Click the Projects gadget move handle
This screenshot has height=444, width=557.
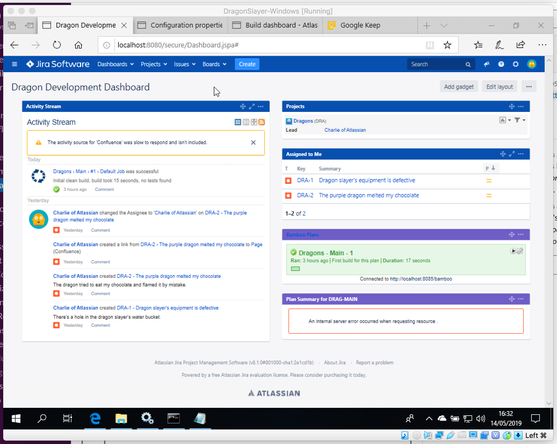(x=512, y=106)
